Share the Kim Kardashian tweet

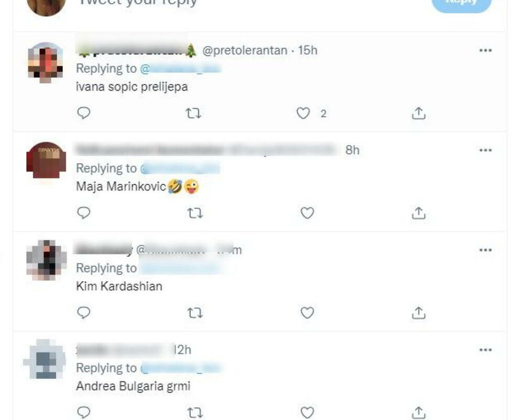pos(418,313)
